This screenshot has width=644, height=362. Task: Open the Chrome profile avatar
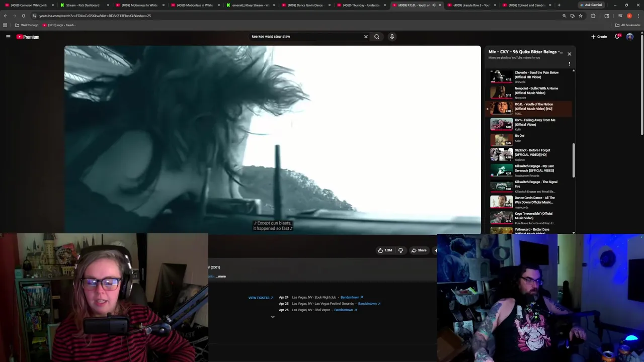click(x=629, y=16)
